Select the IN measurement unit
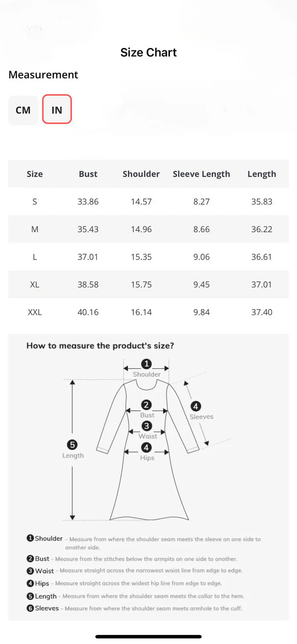297x644 pixels. (x=57, y=110)
